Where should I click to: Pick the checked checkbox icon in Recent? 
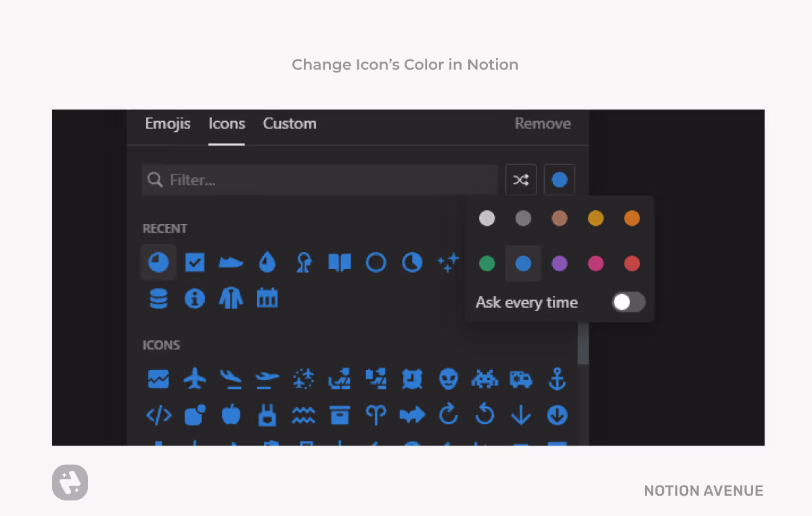tap(195, 262)
